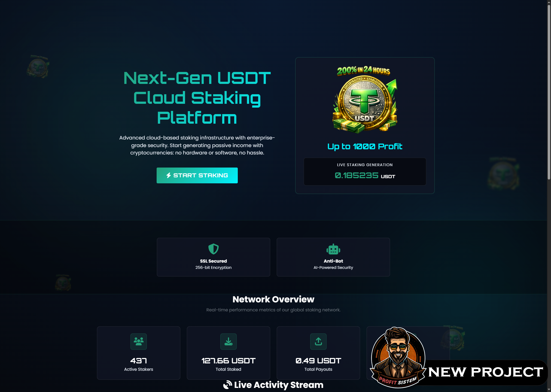Click the lightning bolt icon on Start Staking

pyautogui.click(x=169, y=175)
